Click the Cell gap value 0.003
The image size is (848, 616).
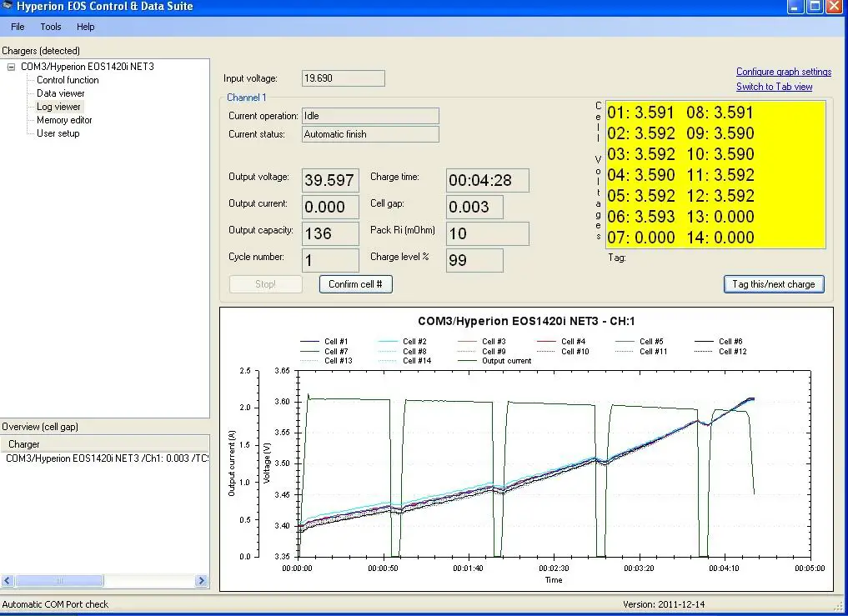point(474,207)
